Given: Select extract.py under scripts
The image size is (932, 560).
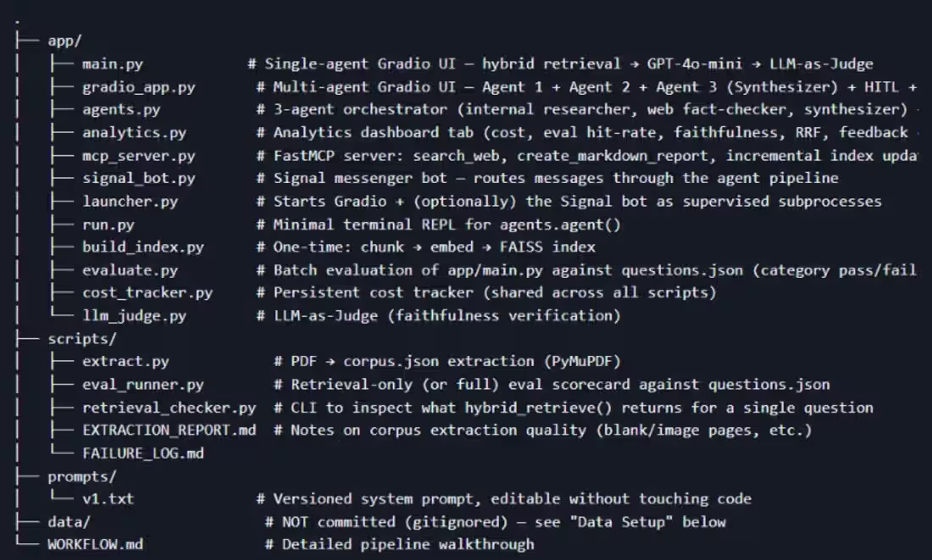Looking at the screenshot, I should [126, 362].
